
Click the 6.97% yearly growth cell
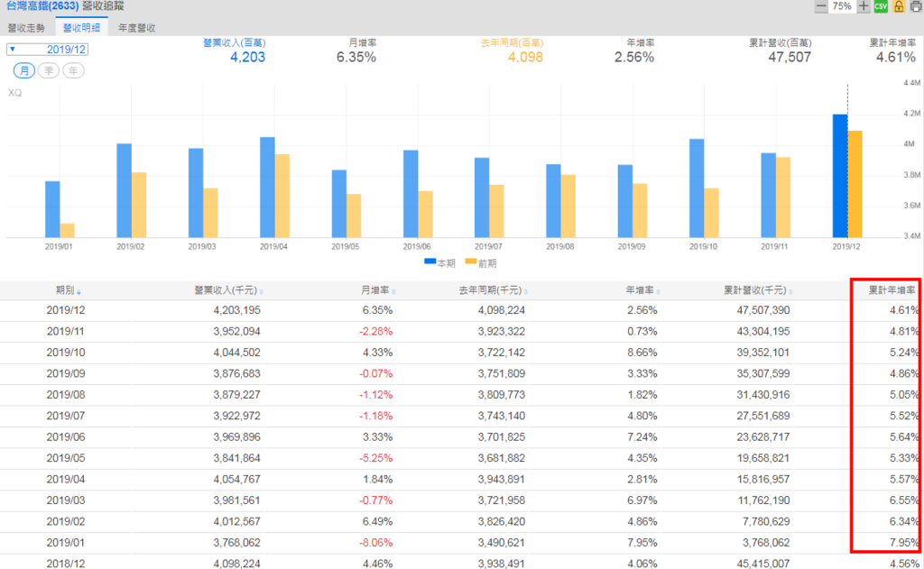[642, 500]
